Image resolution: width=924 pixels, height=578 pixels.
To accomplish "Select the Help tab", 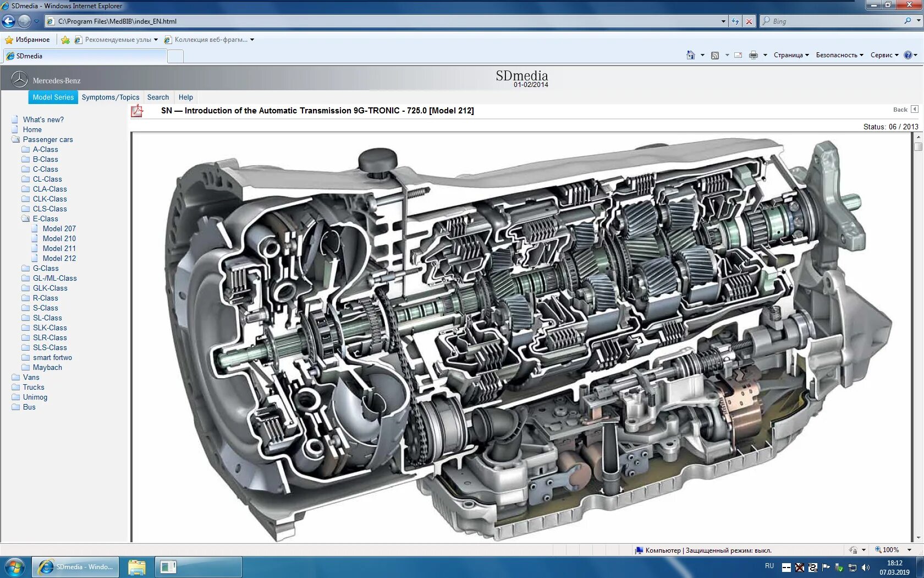I will click(186, 97).
